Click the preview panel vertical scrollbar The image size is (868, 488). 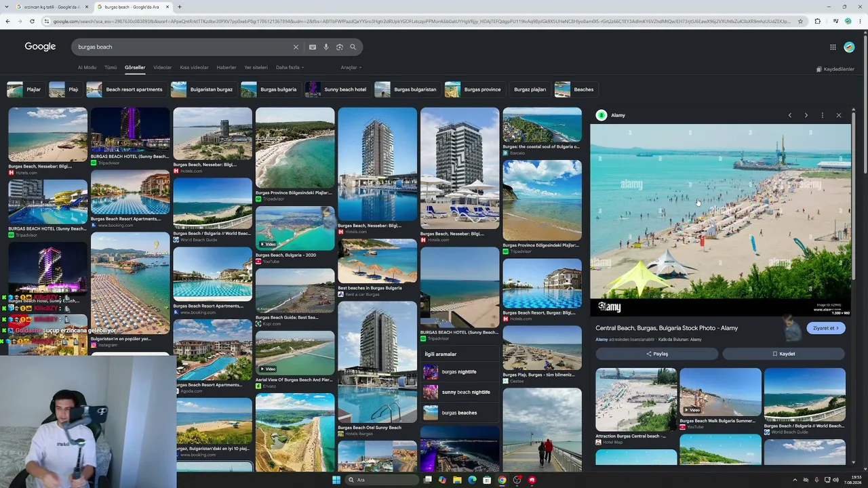[x=853, y=197]
